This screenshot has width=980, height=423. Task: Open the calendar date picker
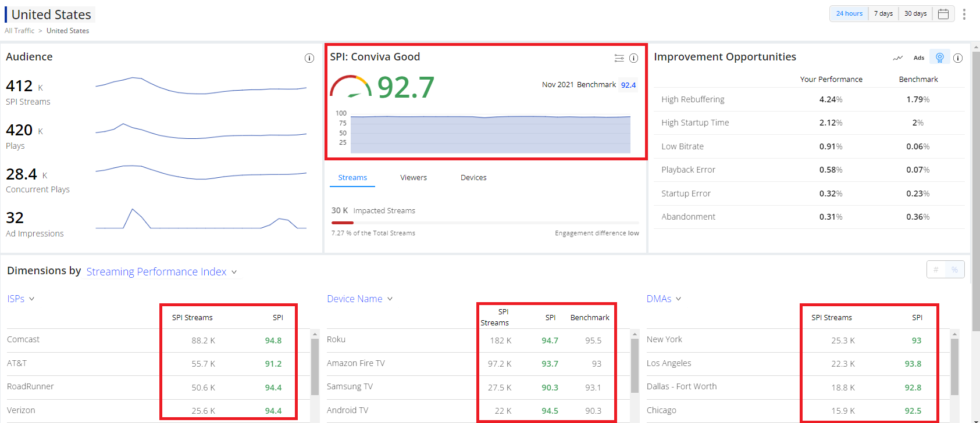click(x=943, y=14)
